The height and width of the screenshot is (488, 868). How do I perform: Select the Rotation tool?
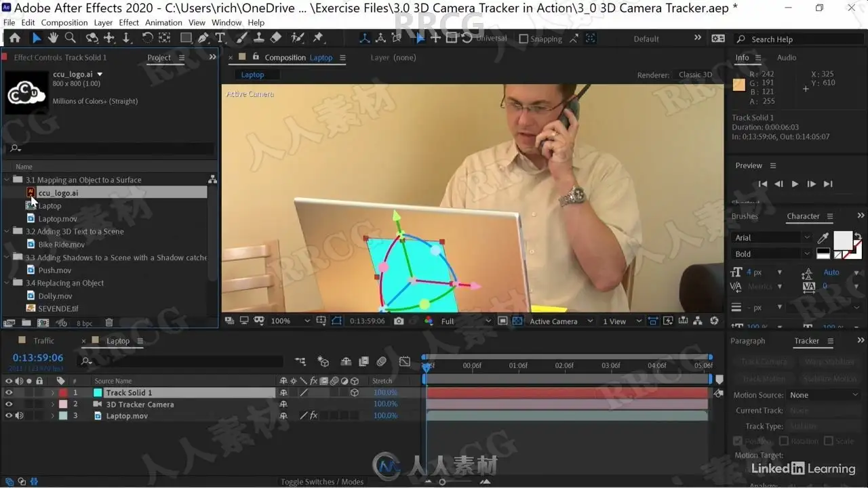tap(147, 38)
